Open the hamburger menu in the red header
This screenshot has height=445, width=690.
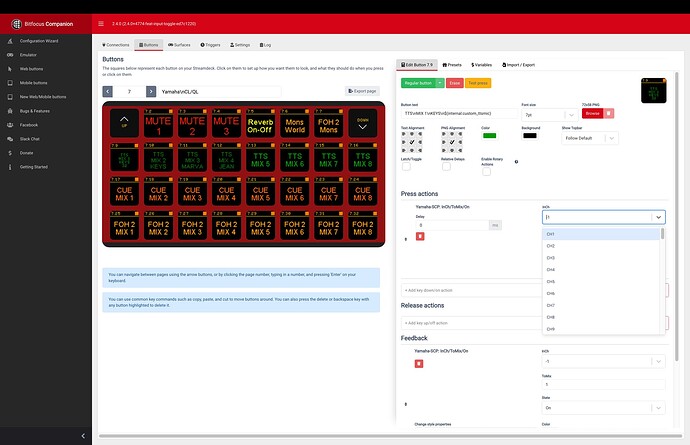[101, 24]
